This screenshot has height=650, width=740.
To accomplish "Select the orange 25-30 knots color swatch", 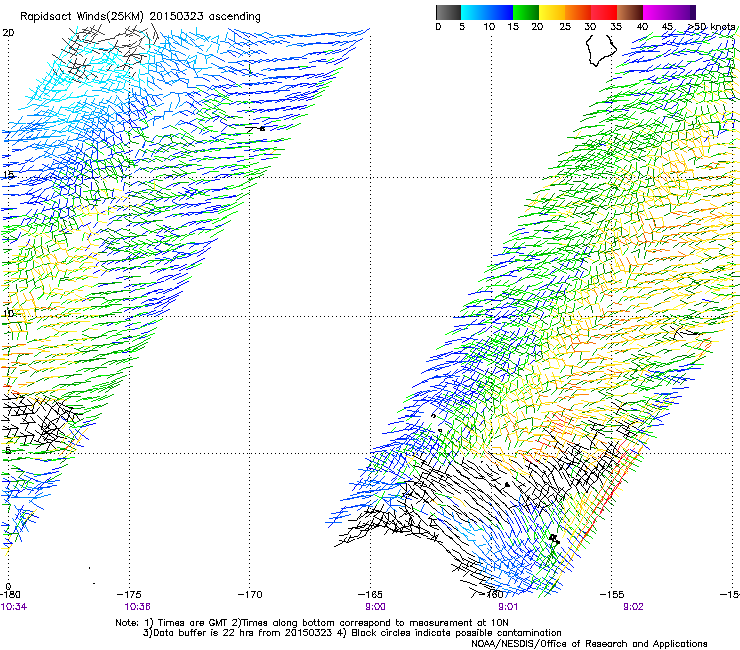I will pyautogui.click(x=578, y=12).
